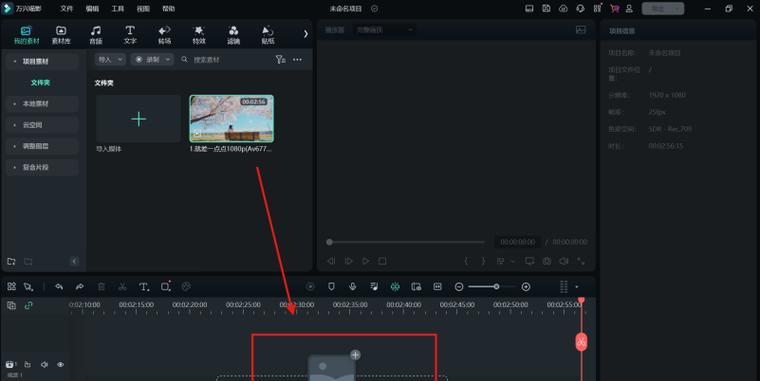Select the 文件夹 folder in sidebar
760x381 pixels.
[x=40, y=83]
